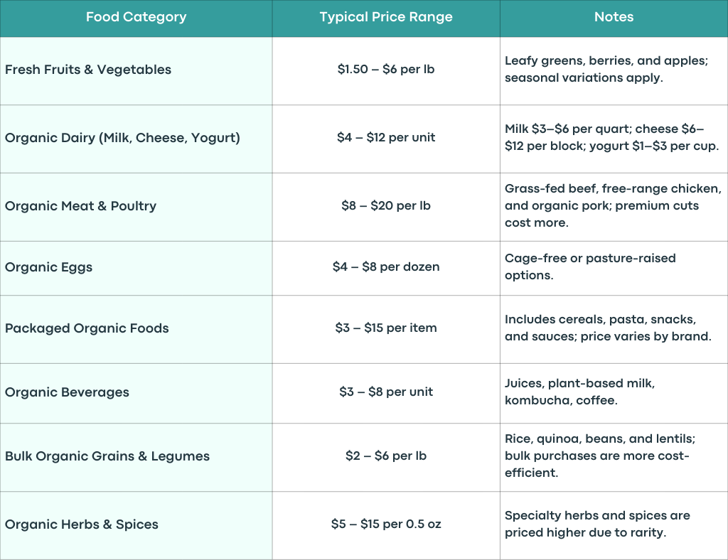Select Bulk Organic Grains & Legumes cell

(x=136, y=458)
